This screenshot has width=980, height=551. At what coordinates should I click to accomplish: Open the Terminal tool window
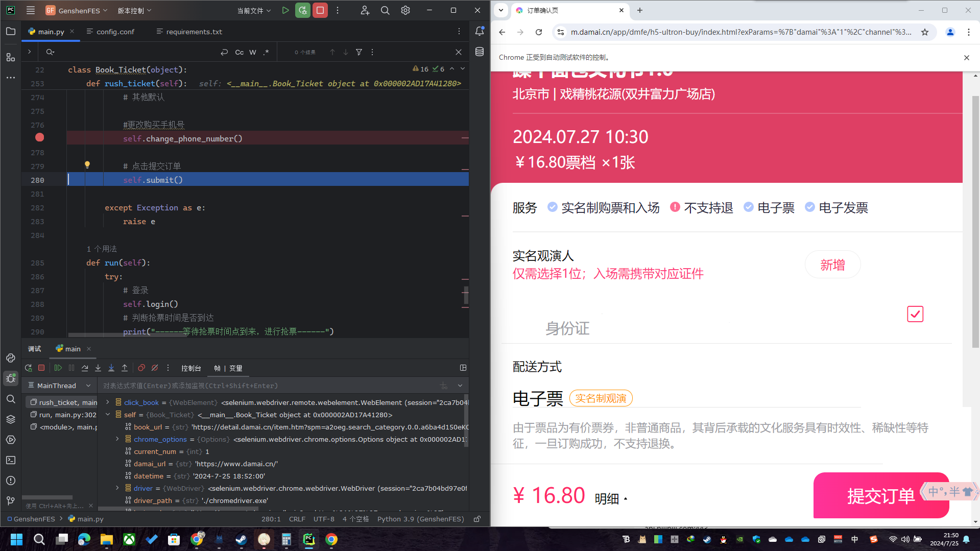click(10, 460)
